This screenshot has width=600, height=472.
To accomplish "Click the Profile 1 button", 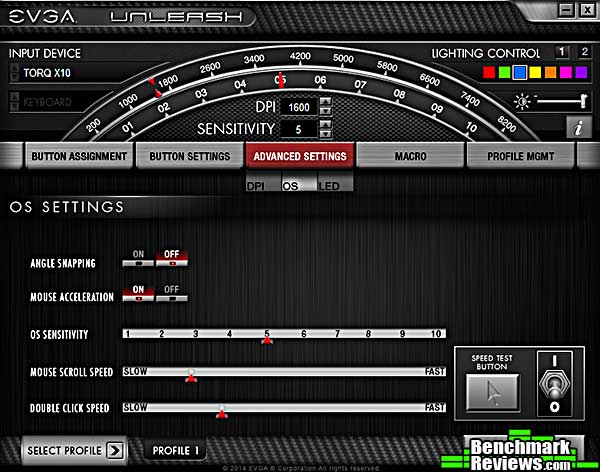I will [176, 451].
